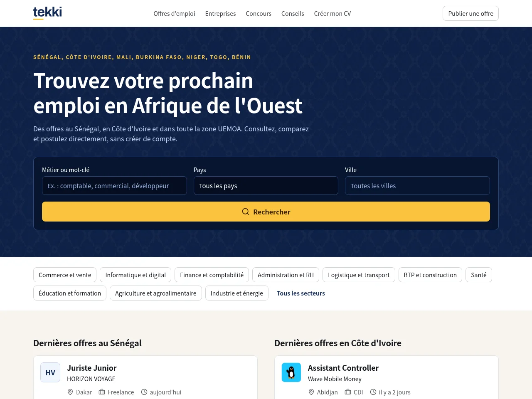
Task: Click the Dakar location pin icon
Action: (x=70, y=392)
